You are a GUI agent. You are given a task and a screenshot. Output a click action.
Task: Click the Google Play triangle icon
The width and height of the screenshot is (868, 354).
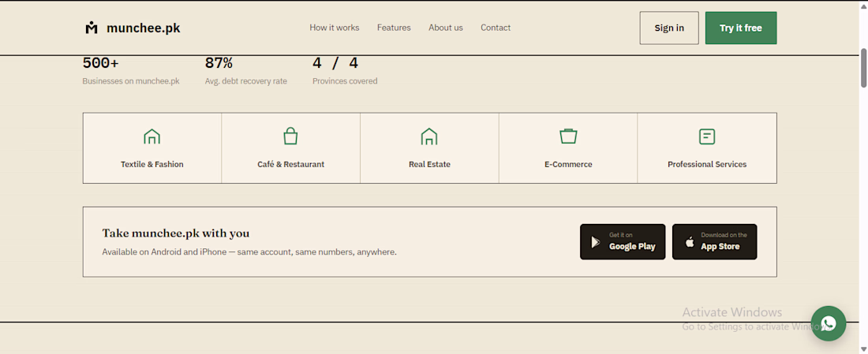(596, 242)
